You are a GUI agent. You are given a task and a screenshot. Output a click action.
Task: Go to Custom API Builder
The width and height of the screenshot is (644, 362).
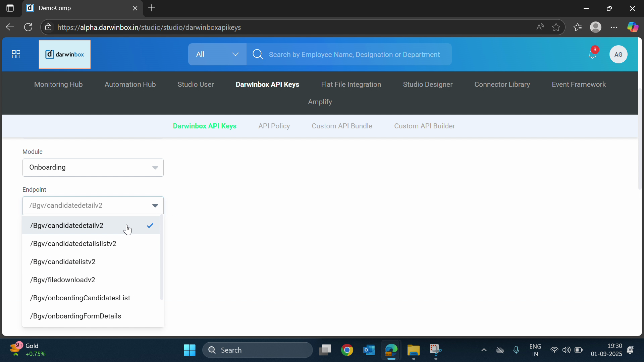[x=424, y=126]
